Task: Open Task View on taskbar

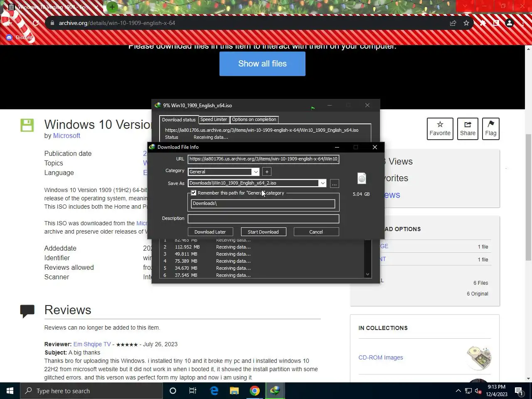Action: 193,391
